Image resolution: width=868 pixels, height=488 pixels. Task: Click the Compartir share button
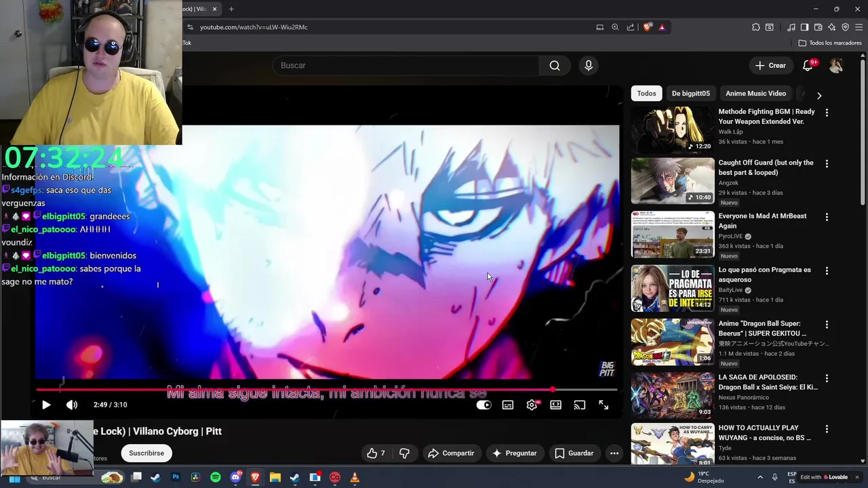(x=451, y=453)
